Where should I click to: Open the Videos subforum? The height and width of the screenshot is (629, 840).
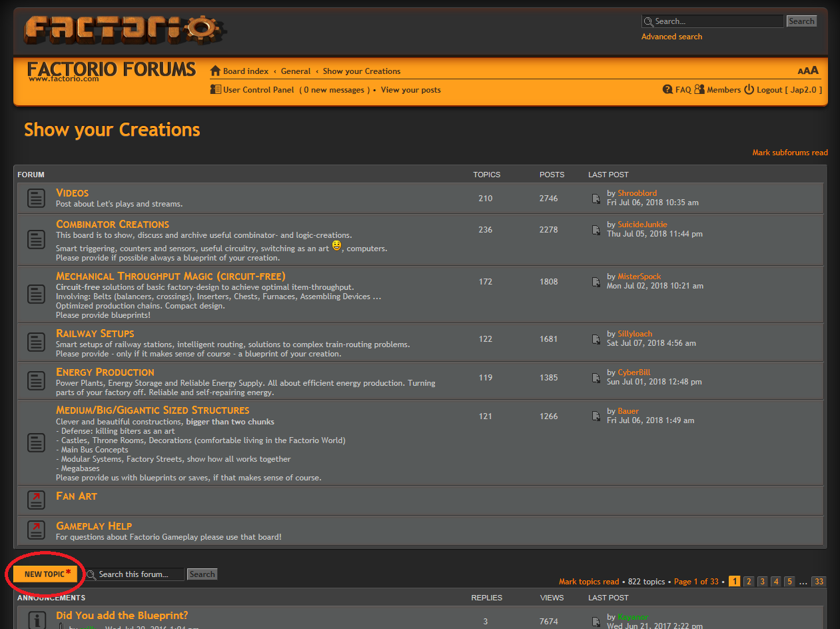pyautogui.click(x=72, y=193)
